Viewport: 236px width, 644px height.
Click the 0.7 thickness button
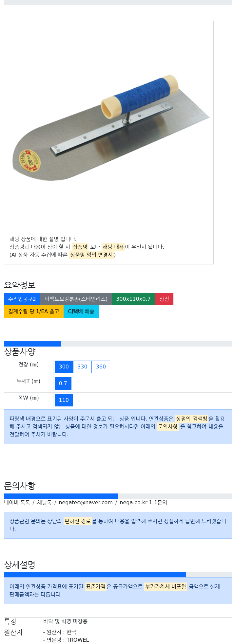pyautogui.click(x=63, y=384)
